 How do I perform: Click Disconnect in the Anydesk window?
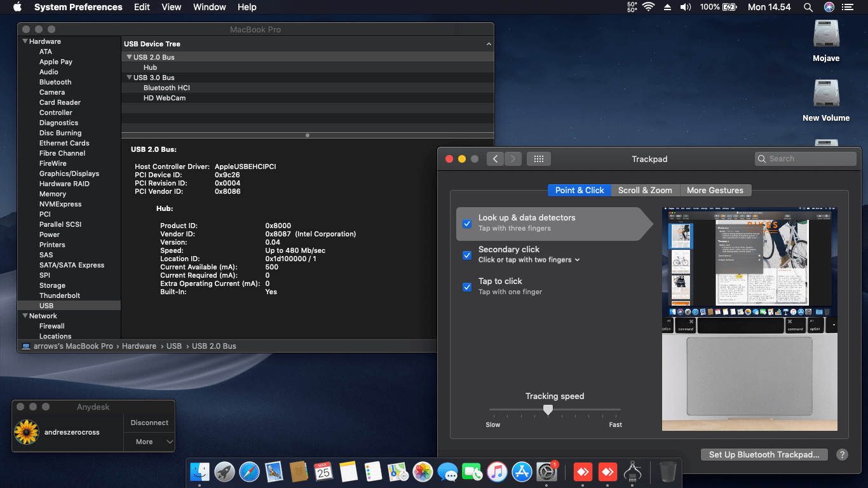pyautogui.click(x=149, y=422)
